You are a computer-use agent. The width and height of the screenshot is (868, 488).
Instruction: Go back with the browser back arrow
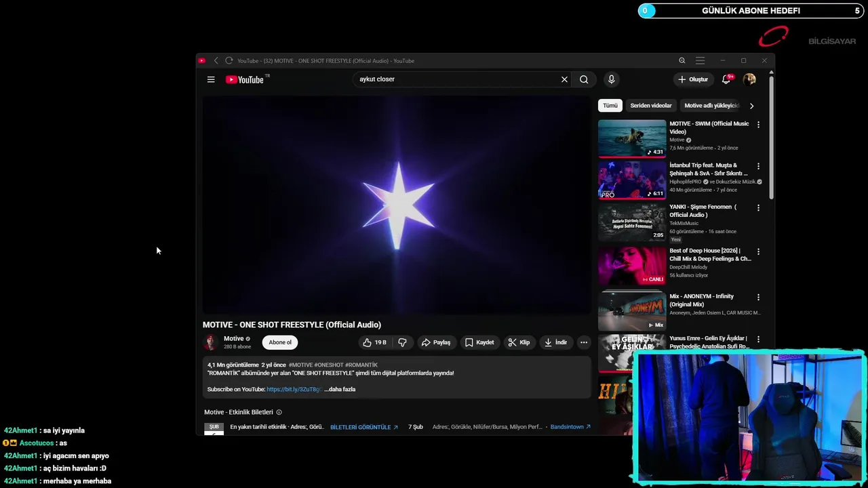point(216,61)
